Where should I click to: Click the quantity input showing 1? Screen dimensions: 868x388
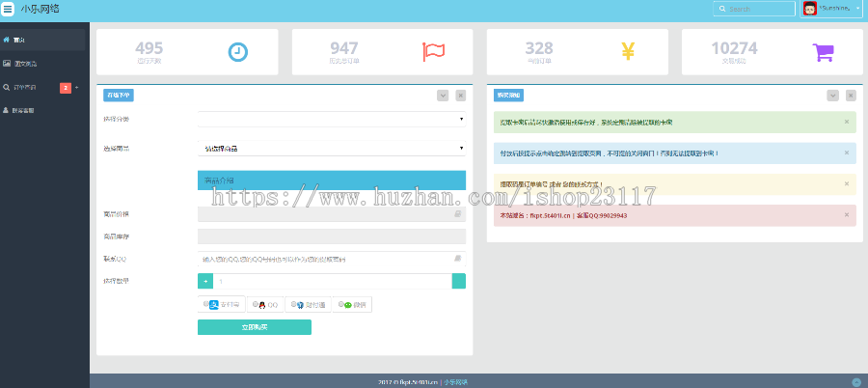click(x=332, y=281)
